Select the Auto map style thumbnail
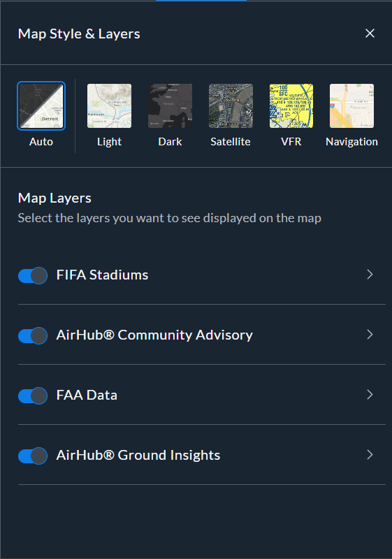The image size is (392, 559). 41,106
